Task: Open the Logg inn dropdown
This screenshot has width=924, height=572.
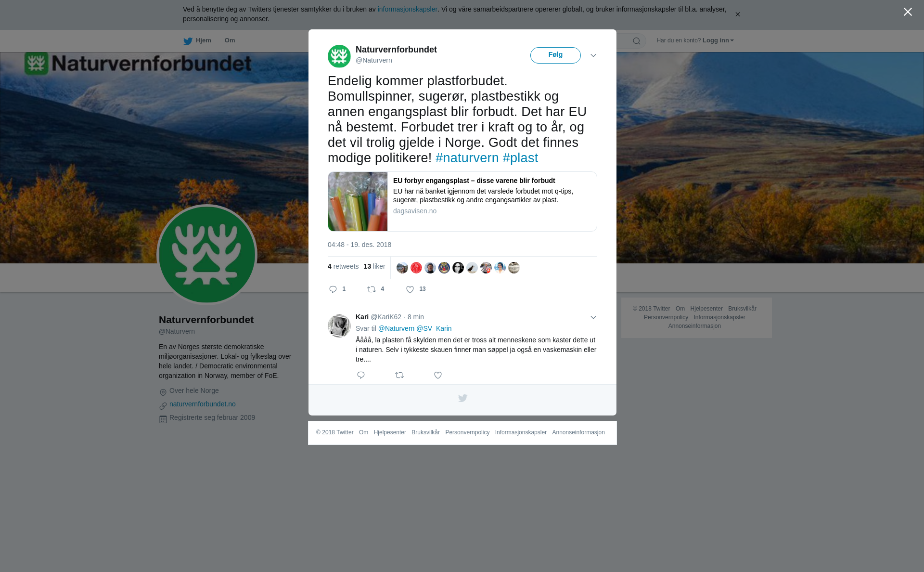Action: click(x=718, y=40)
